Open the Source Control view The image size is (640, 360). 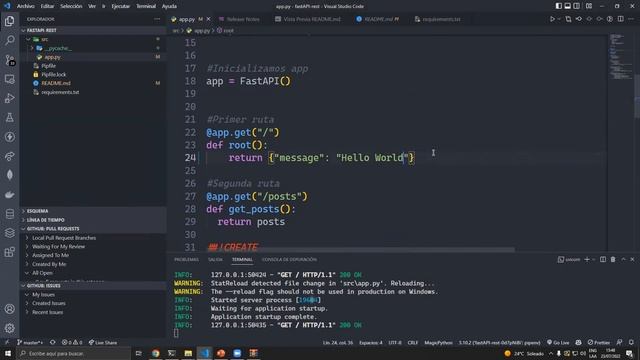(x=9, y=60)
